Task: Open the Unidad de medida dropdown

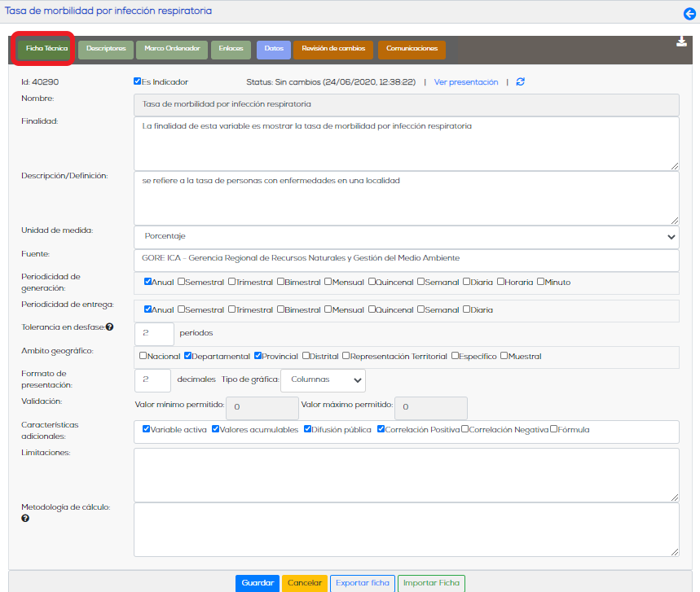Action: pos(407,237)
